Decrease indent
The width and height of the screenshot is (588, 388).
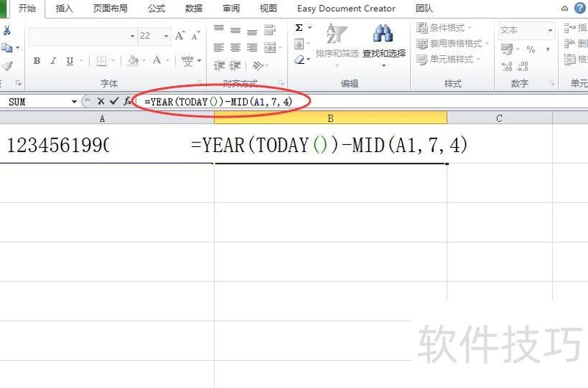click(x=219, y=66)
